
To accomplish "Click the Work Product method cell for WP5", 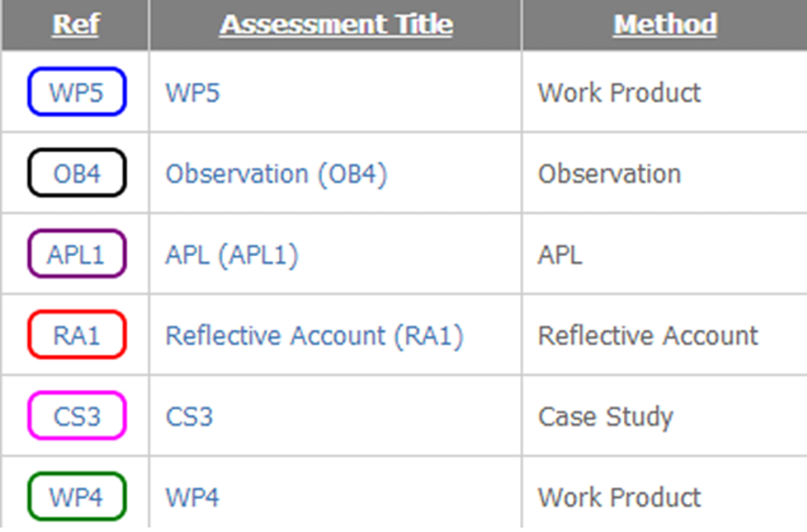I will [619, 93].
